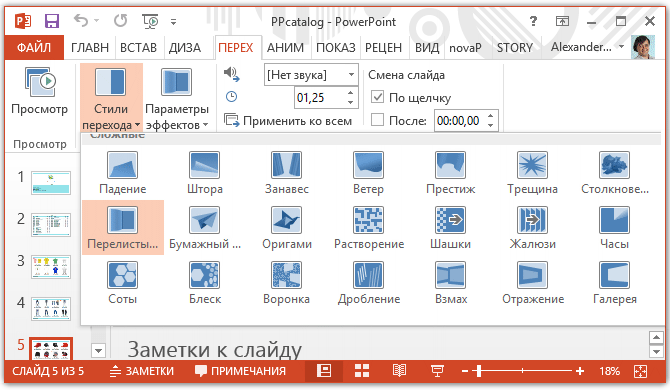Apply the Дробление transition
Screen dimensions: 670x390
[368, 283]
